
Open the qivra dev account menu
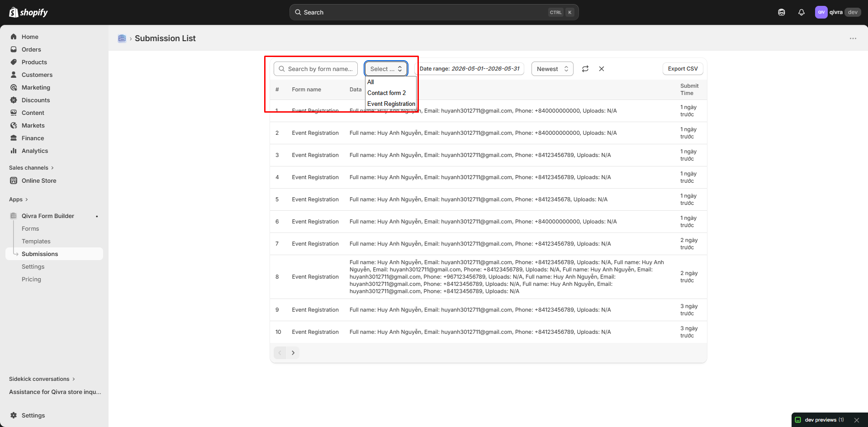coord(838,12)
